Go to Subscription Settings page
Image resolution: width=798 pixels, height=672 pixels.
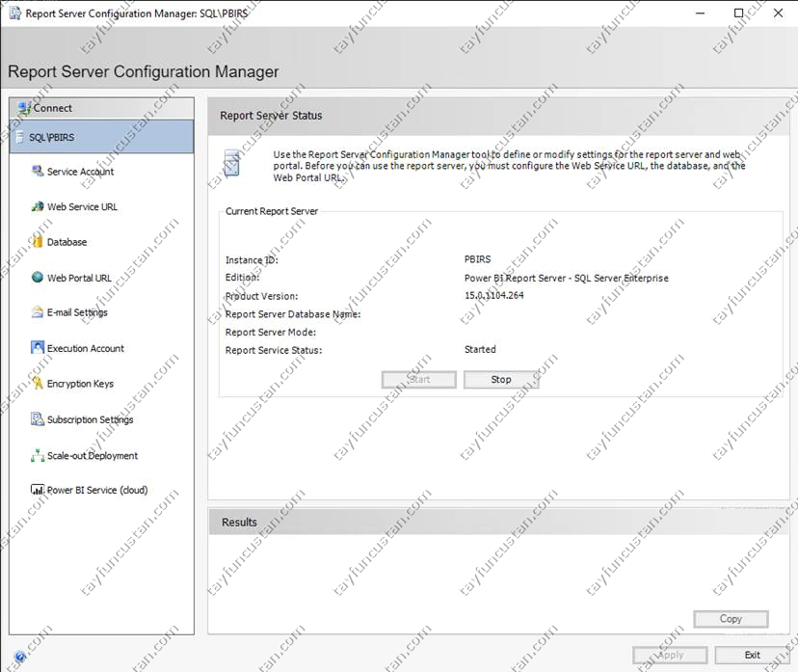(90, 420)
